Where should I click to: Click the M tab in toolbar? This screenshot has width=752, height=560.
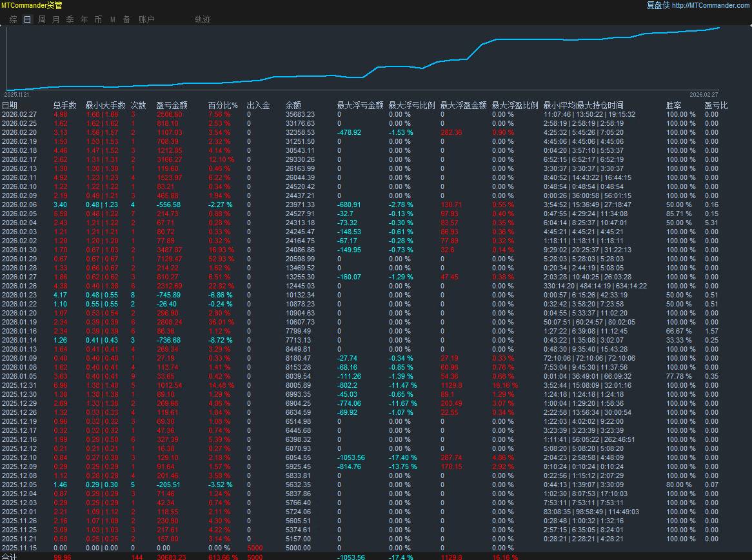pos(112,19)
